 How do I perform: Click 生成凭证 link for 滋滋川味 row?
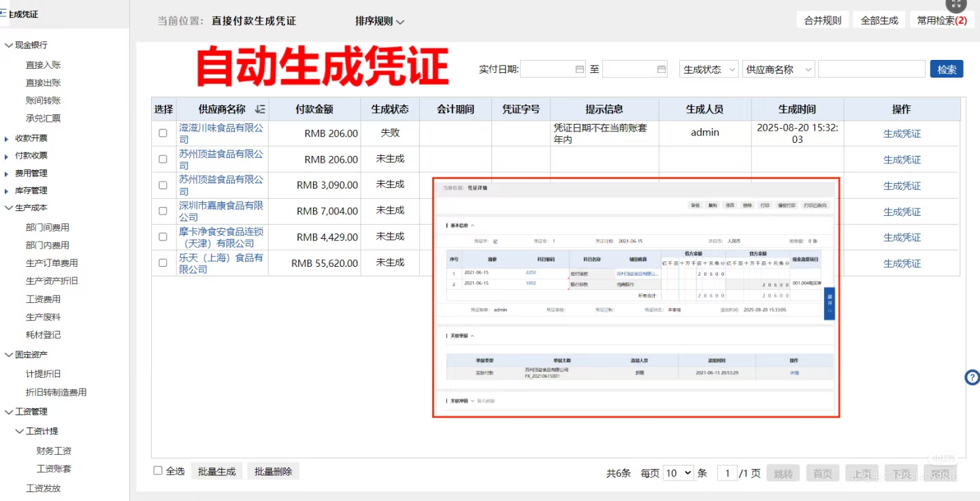(902, 134)
